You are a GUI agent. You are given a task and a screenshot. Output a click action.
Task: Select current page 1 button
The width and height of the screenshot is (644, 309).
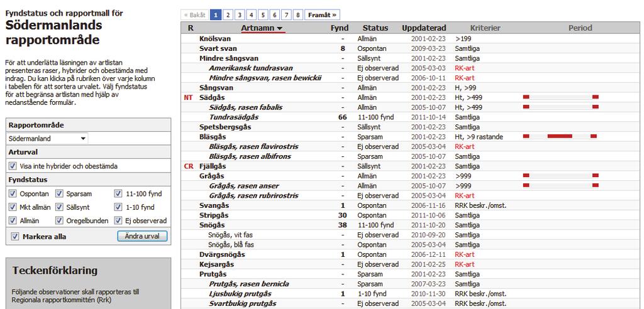pyautogui.click(x=216, y=15)
